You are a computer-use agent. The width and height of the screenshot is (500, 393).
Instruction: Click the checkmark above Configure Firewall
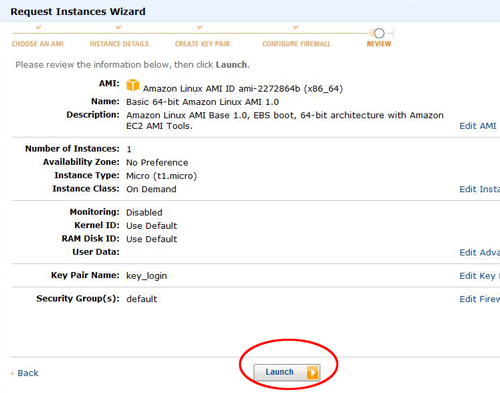[296, 27]
